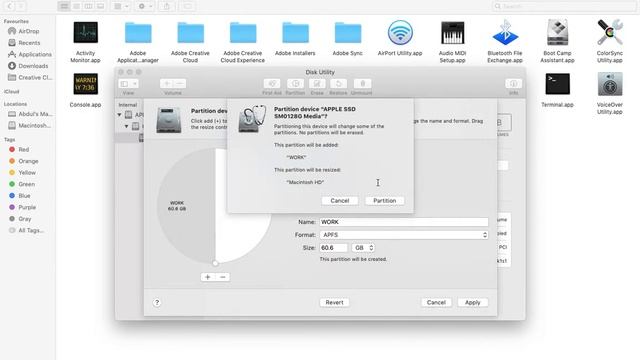Screen dimensions: 640x360
Task: Go back in Finder window
Action: tap(9, 6)
